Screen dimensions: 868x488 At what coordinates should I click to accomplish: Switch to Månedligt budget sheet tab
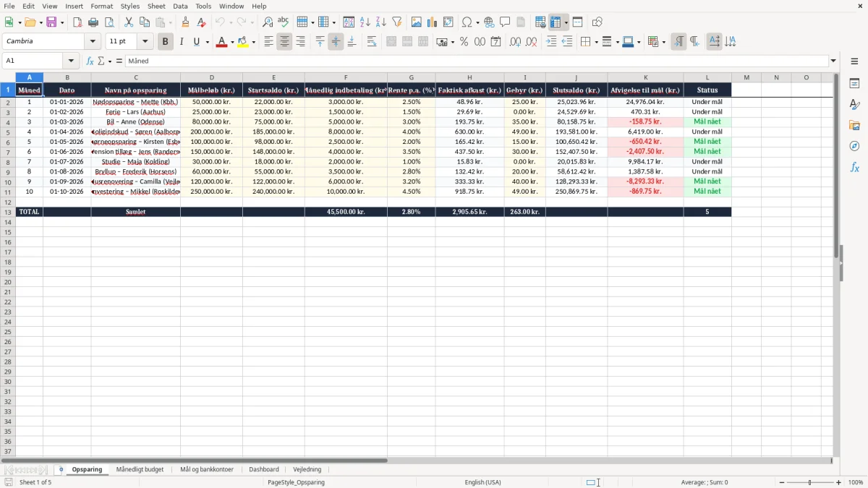[140, 469]
